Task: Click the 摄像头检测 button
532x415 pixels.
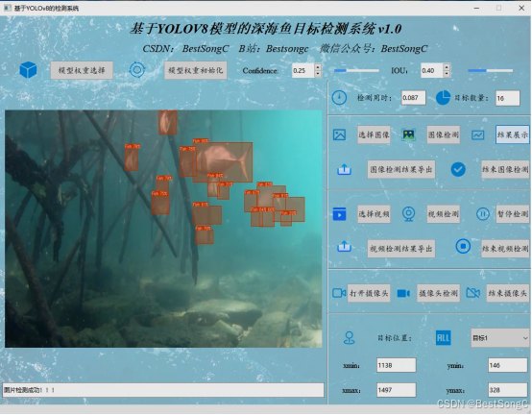Action: (438, 293)
